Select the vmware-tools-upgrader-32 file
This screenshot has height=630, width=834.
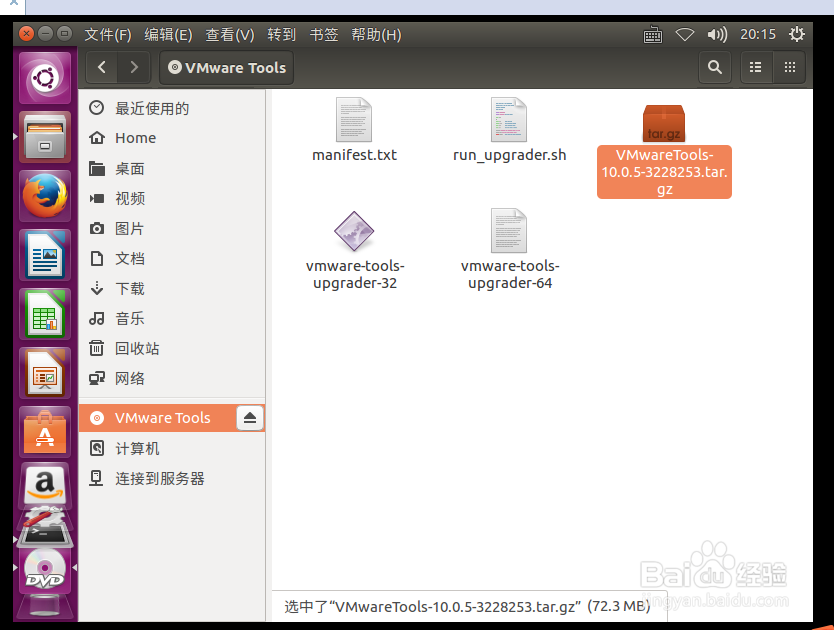tap(355, 250)
